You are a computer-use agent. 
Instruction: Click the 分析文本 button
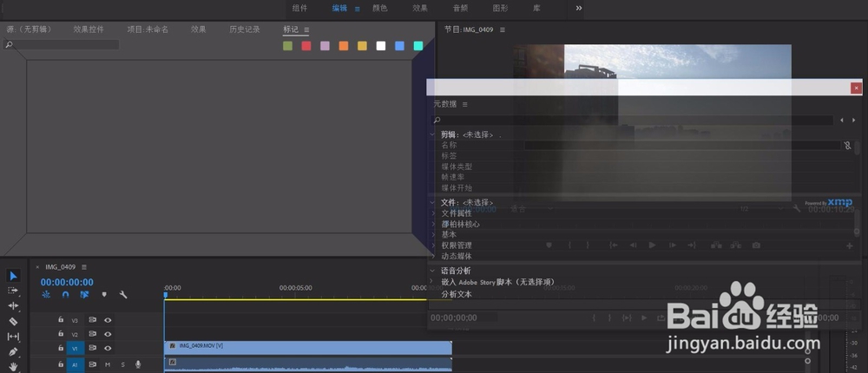(x=457, y=294)
